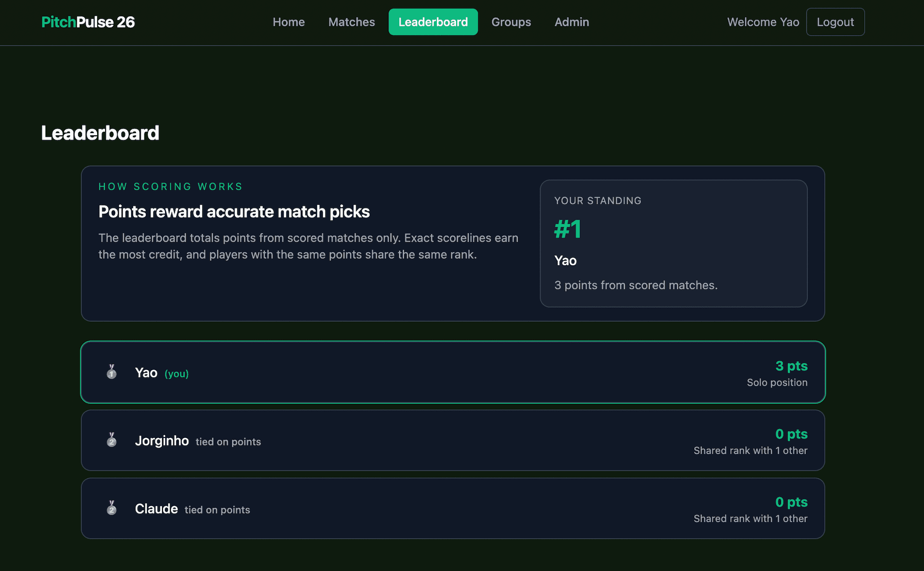Click the Welcome Yao text
This screenshot has height=571, width=924.
point(763,22)
